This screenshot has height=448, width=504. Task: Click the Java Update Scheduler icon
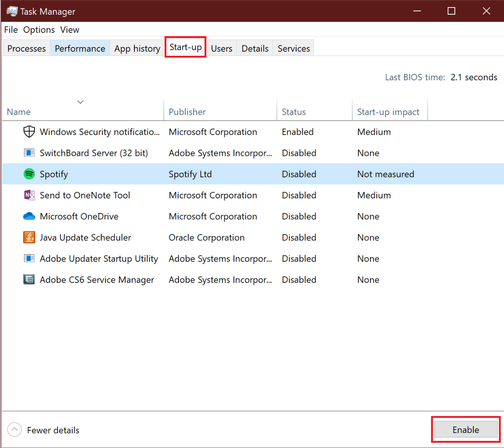(29, 237)
